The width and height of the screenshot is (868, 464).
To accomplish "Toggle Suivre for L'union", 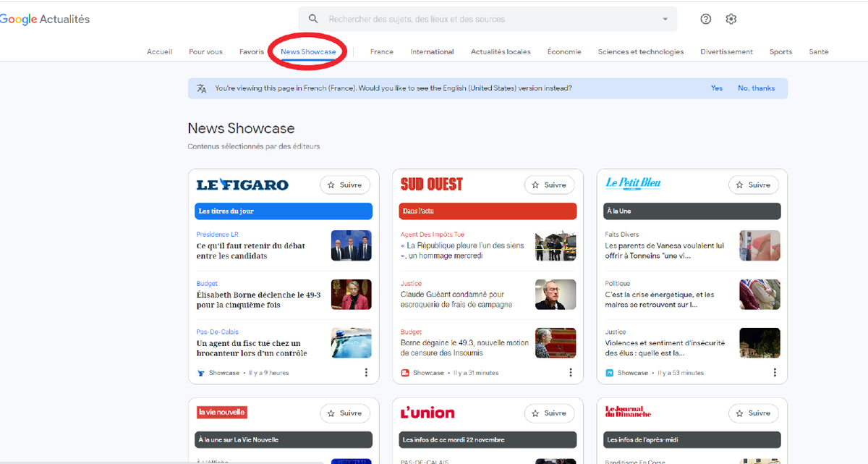I will tap(549, 413).
